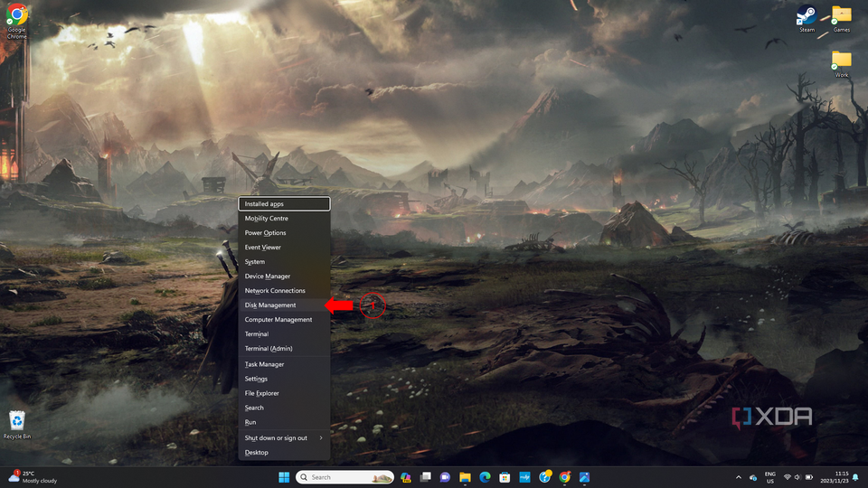Open Device Manager
868x488 pixels.
(x=284, y=276)
